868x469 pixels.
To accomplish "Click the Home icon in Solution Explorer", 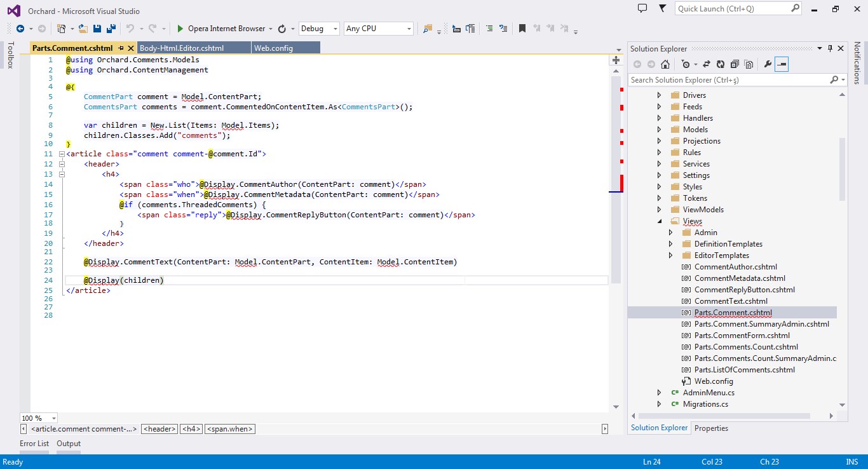I will point(665,64).
